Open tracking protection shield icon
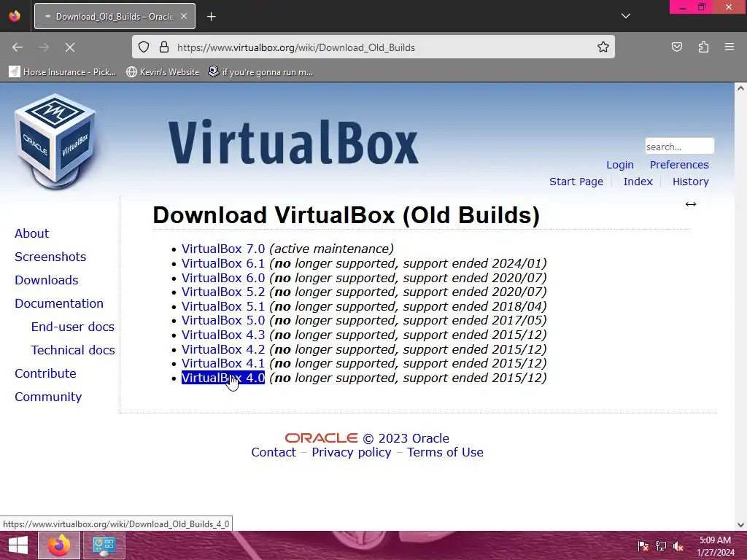Screen dimensions: 747x560 144,47
